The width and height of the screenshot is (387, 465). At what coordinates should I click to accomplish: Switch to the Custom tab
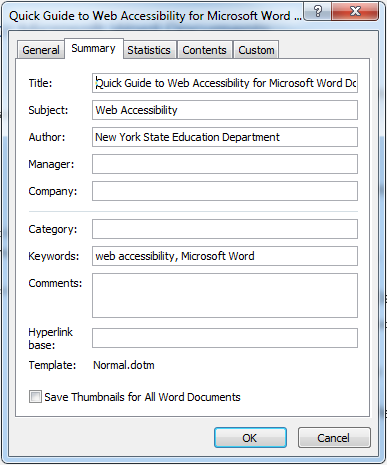(256, 50)
